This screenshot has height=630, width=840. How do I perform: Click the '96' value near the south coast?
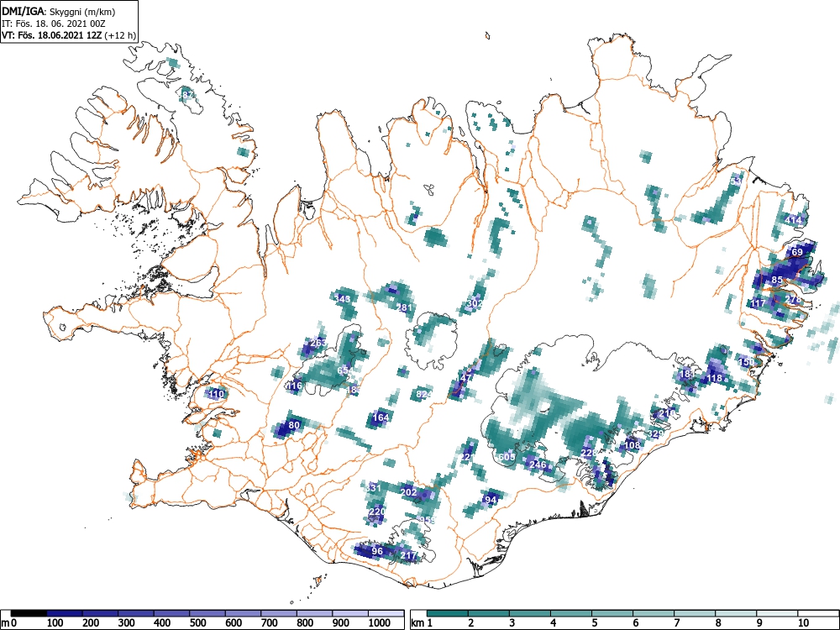tap(377, 551)
